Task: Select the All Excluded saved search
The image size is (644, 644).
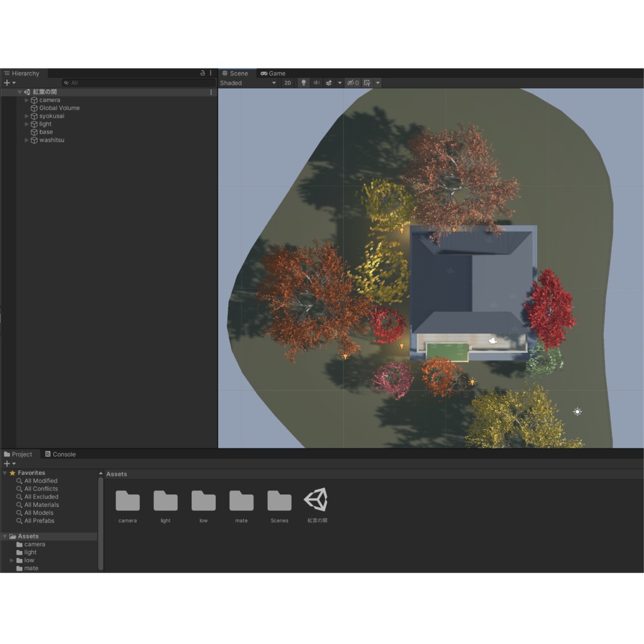Action: click(x=41, y=497)
